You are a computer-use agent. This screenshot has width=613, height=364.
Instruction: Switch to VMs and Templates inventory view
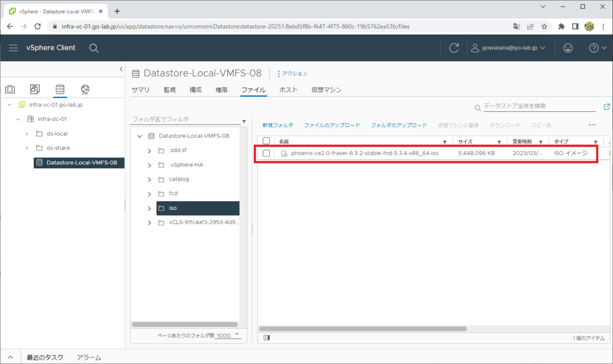point(35,90)
